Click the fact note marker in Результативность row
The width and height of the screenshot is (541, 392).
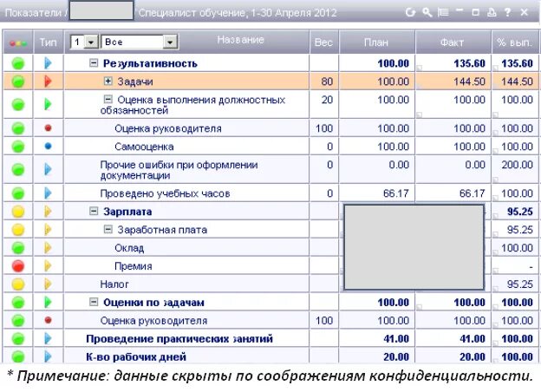pyautogui.click(x=420, y=68)
